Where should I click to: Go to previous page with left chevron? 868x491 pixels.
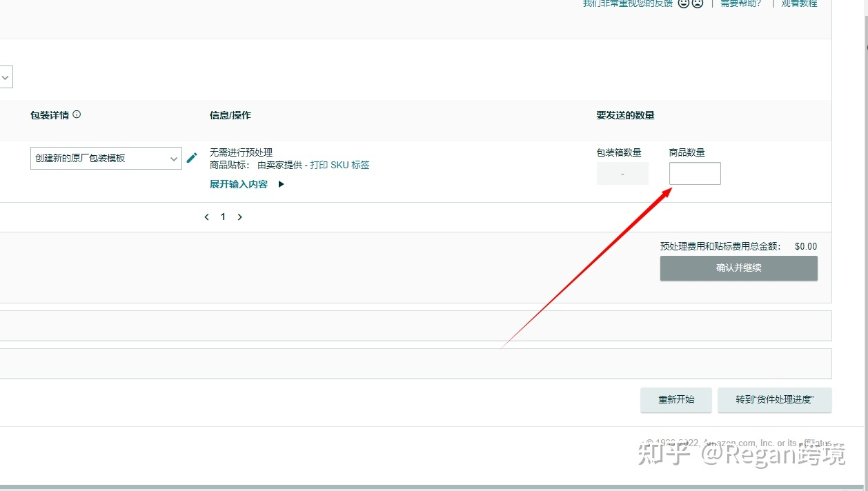coord(206,217)
